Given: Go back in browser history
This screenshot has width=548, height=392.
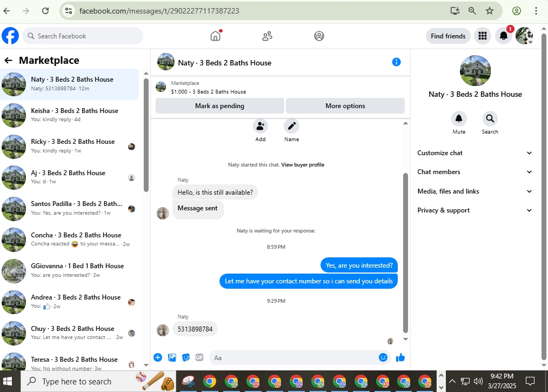Looking at the screenshot, I should 6,11.
